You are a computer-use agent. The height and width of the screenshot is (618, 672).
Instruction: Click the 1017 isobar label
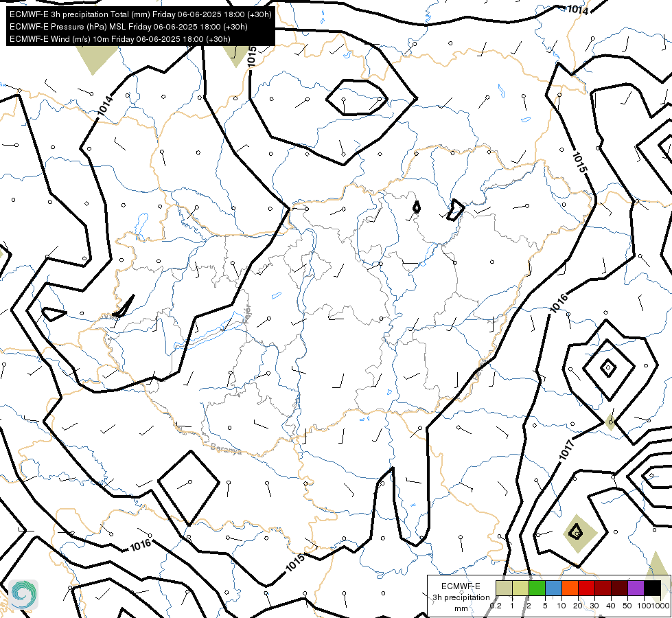tap(566, 450)
